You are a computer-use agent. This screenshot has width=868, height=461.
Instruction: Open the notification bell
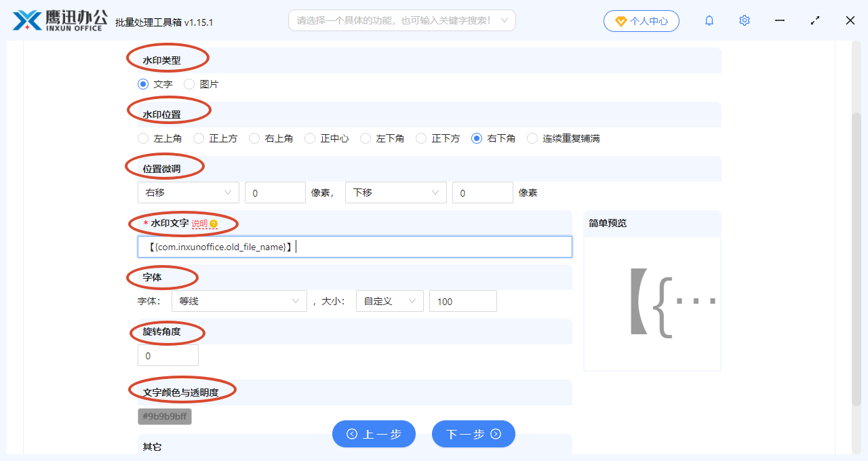click(x=709, y=20)
